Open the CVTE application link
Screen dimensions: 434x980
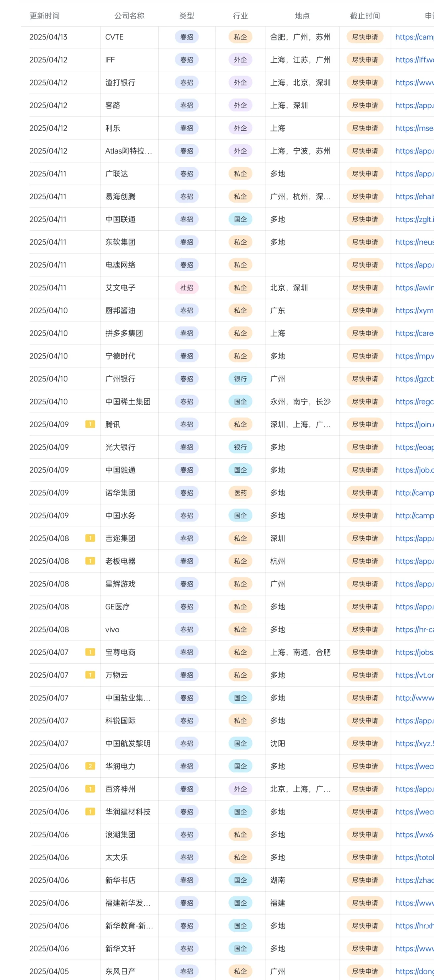pyautogui.click(x=414, y=37)
